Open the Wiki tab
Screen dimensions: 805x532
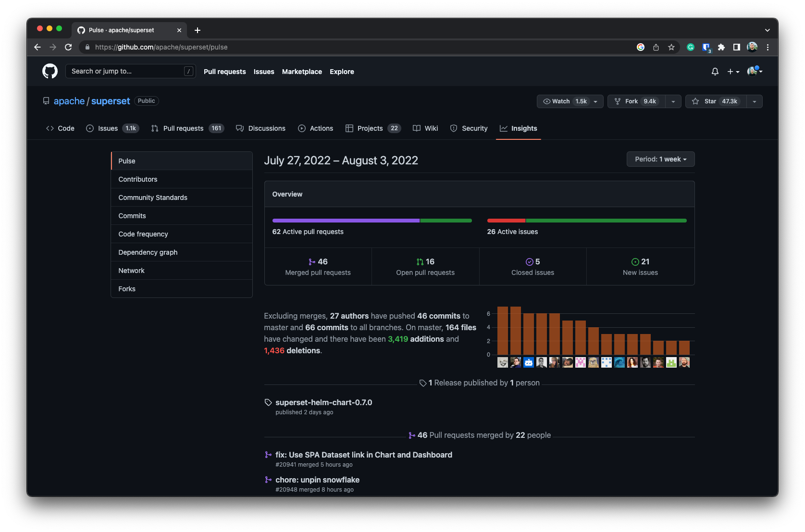coord(425,128)
